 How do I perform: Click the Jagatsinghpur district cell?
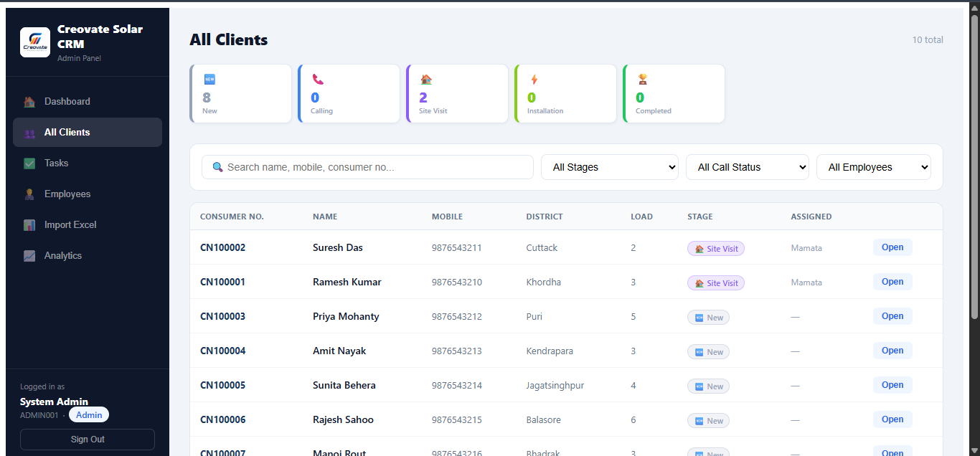point(555,385)
